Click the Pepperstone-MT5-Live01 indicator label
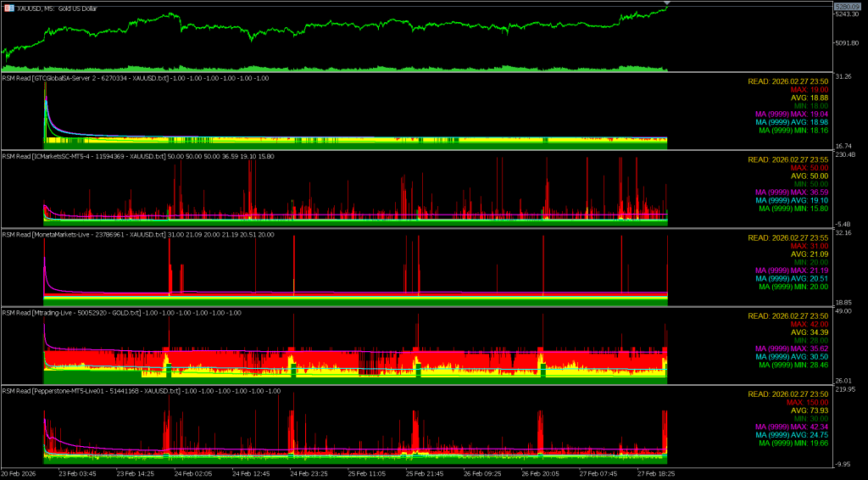The height and width of the screenshot is (480, 868). coord(142,391)
